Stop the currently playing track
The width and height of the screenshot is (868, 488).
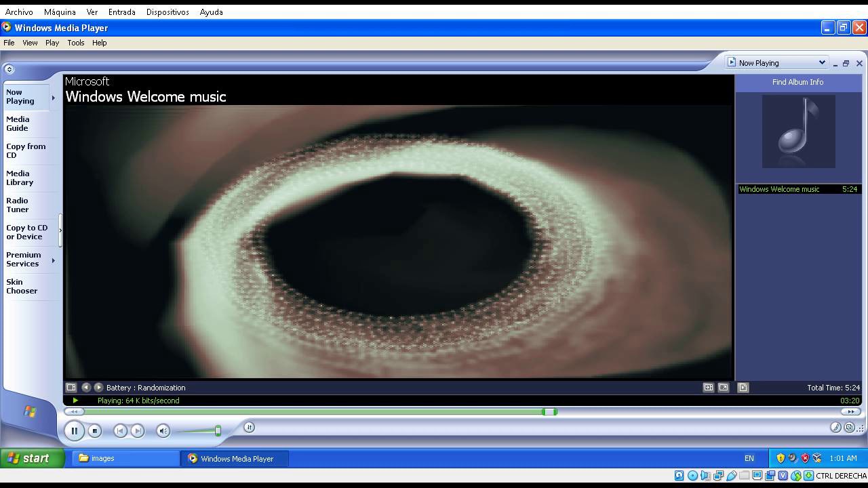95,430
